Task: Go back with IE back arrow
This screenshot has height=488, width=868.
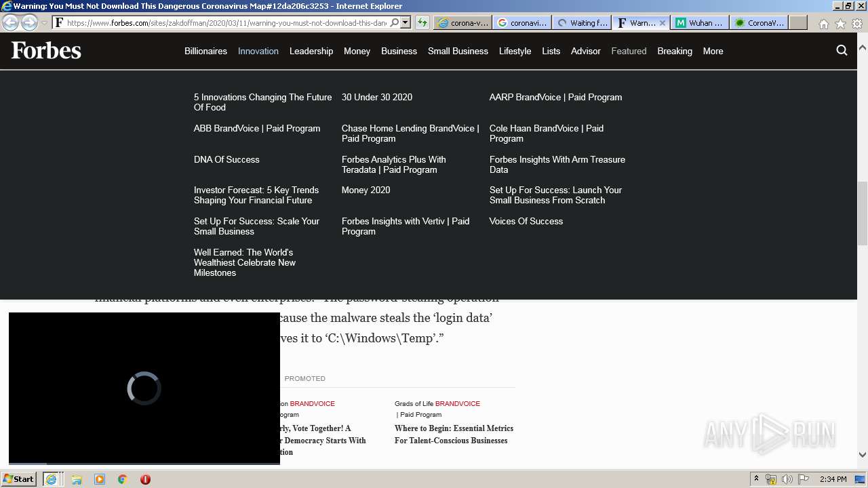Action: pos(11,22)
